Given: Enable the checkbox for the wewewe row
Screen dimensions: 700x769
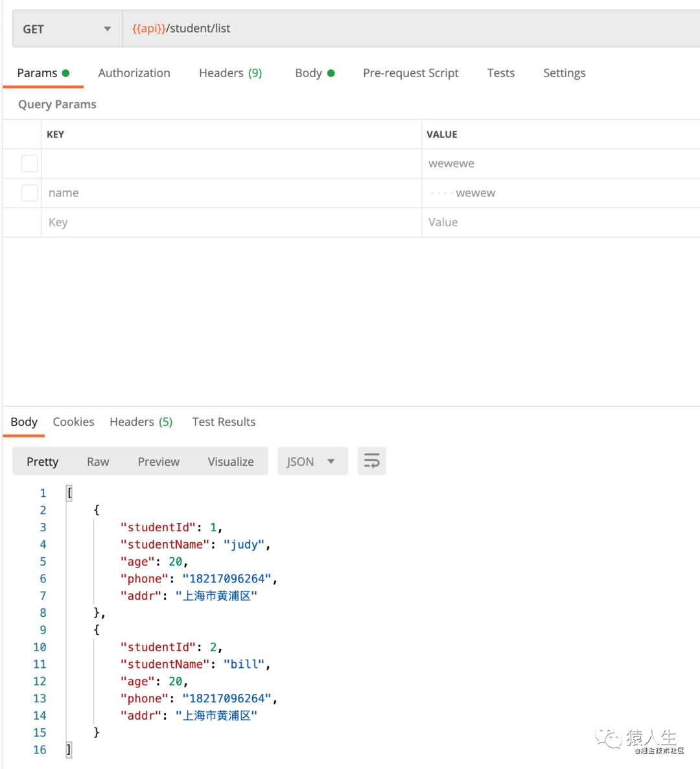Looking at the screenshot, I should 29,163.
